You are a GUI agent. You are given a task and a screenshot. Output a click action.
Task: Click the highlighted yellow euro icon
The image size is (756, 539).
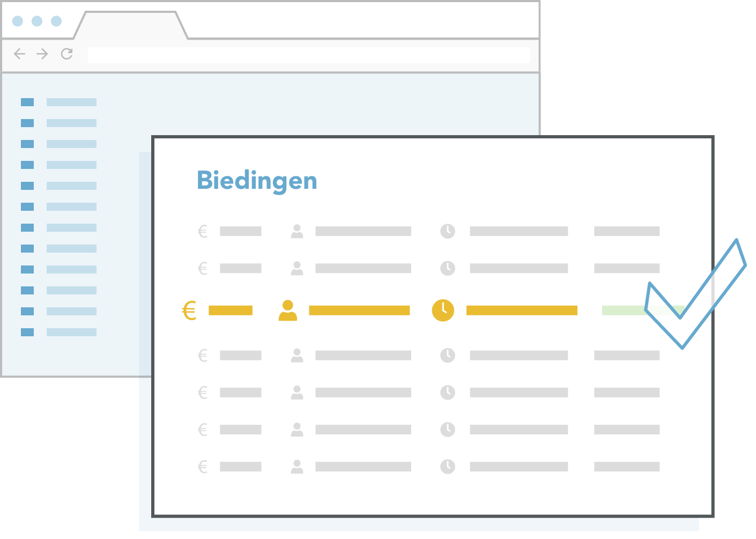click(189, 311)
